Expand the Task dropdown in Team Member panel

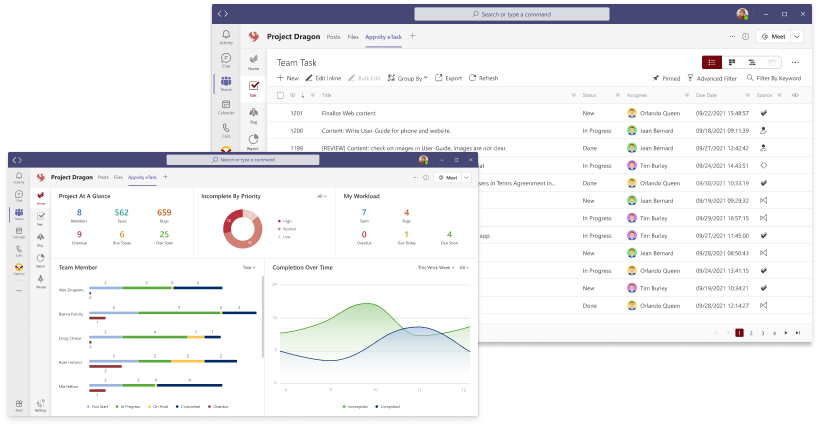pyautogui.click(x=249, y=268)
